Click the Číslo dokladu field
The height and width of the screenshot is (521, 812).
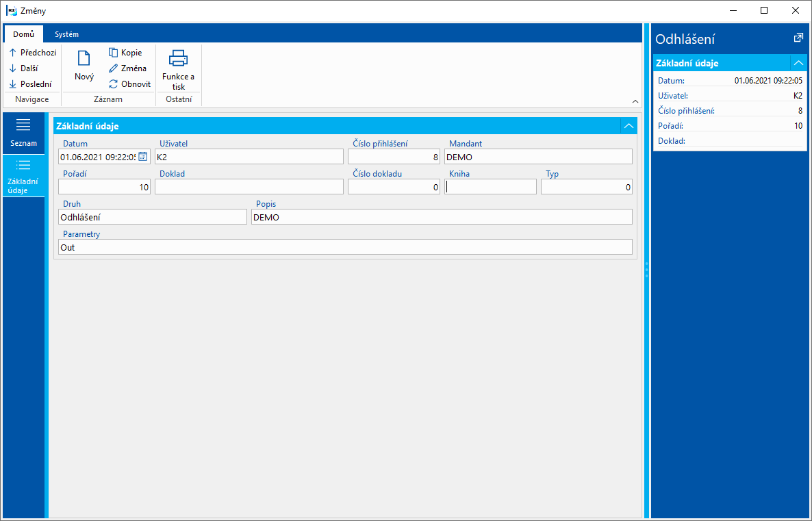pyautogui.click(x=394, y=187)
